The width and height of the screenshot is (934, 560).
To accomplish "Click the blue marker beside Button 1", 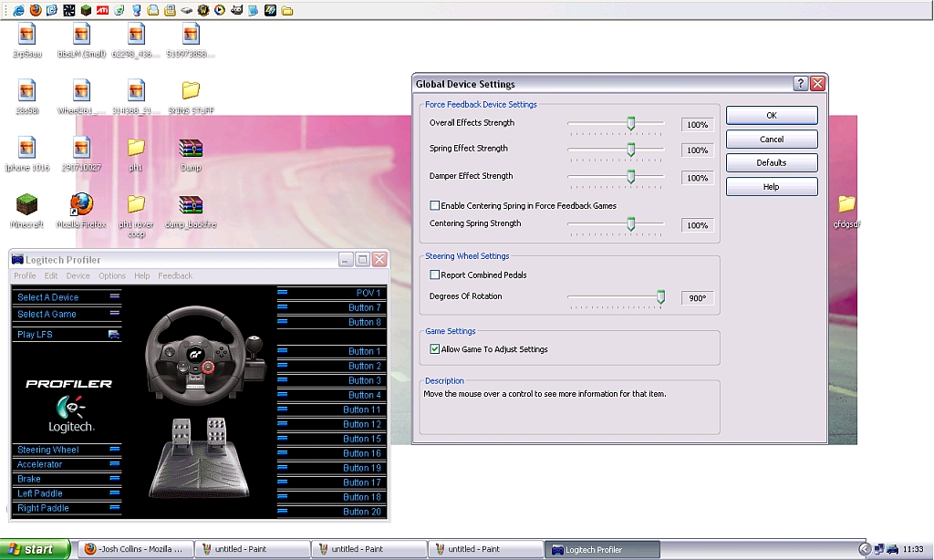I will coord(283,351).
